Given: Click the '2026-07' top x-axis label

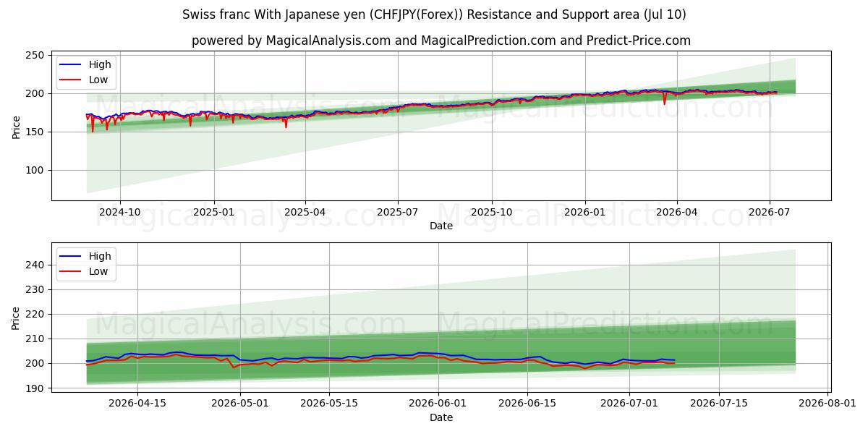Looking at the screenshot, I should (x=770, y=212).
